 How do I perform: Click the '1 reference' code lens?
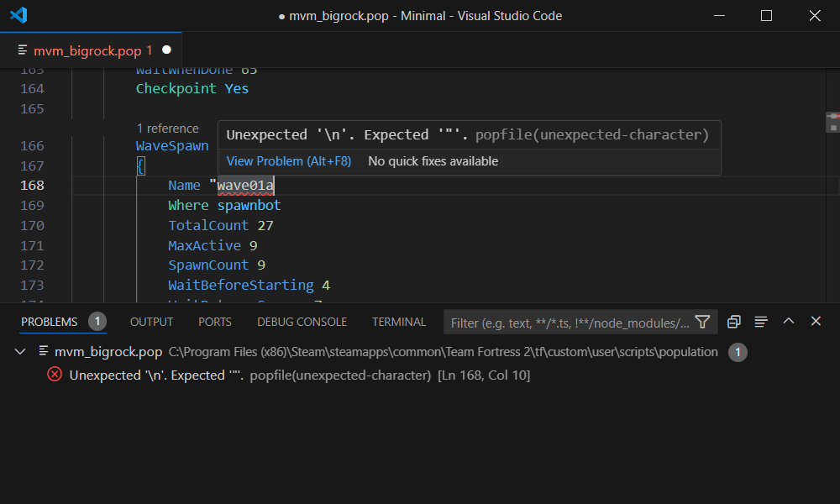tap(168, 129)
